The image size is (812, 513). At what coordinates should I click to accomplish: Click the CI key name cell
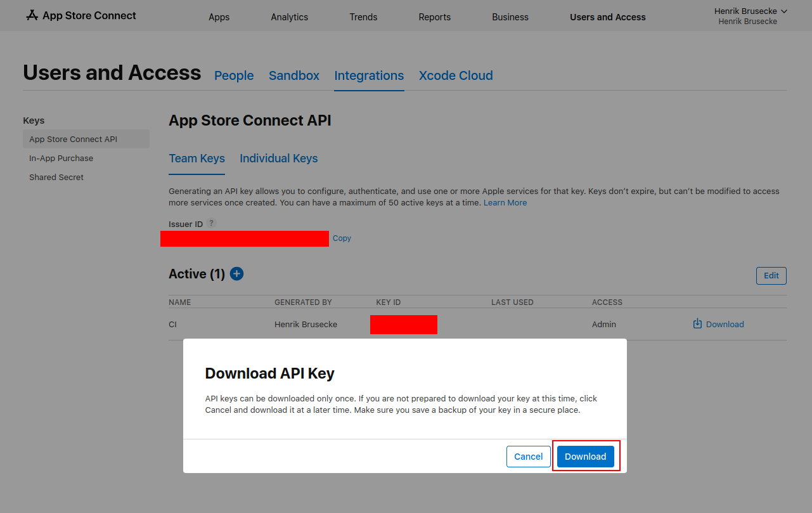(x=172, y=324)
